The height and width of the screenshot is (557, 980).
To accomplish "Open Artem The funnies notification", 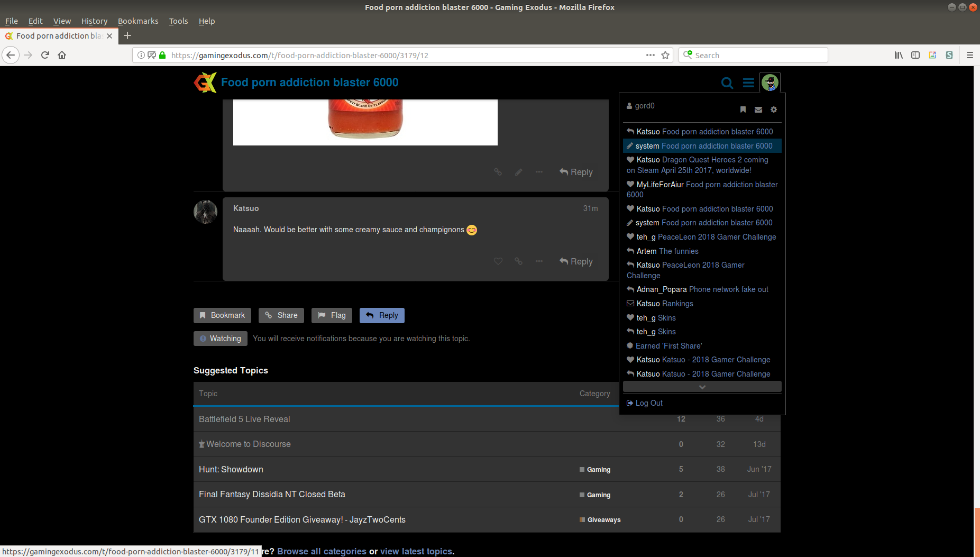I will pyautogui.click(x=702, y=251).
